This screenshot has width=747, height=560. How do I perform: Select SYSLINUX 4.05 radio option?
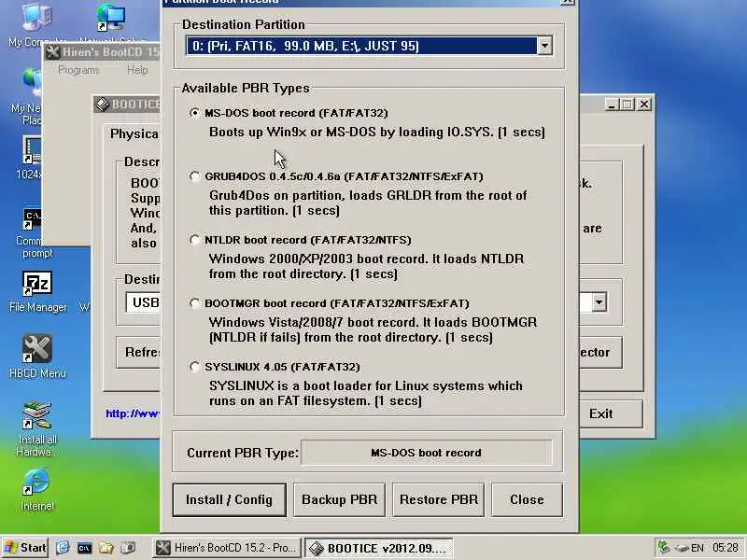click(194, 367)
